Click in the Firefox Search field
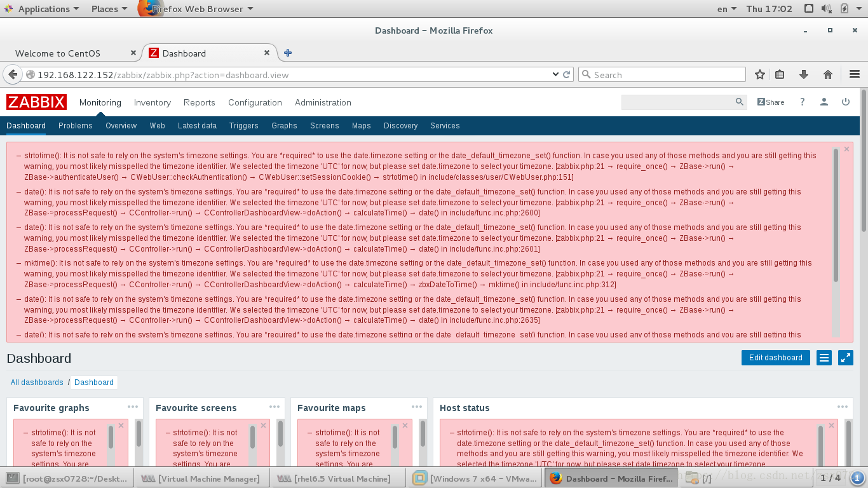Image resolution: width=868 pixels, height=488 pixels. tap(661, 74)
